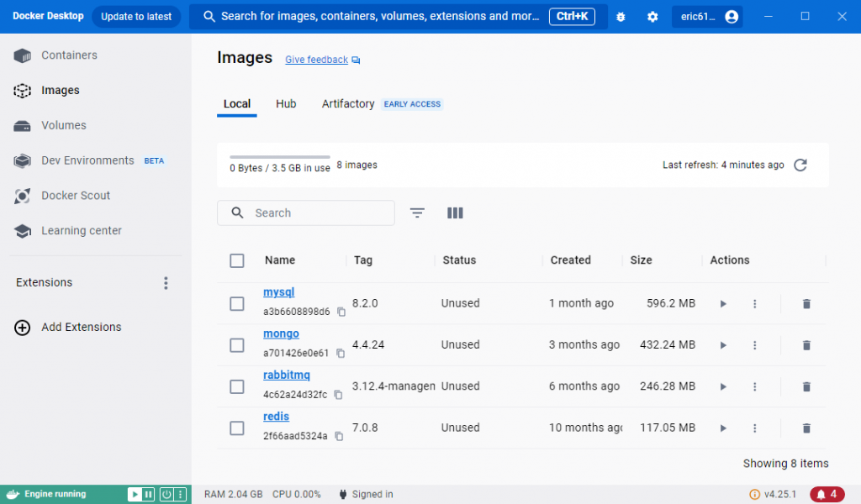Open the Settings gear icon
The height and width of the screenshot is (504, 861).
click(652, 17)
